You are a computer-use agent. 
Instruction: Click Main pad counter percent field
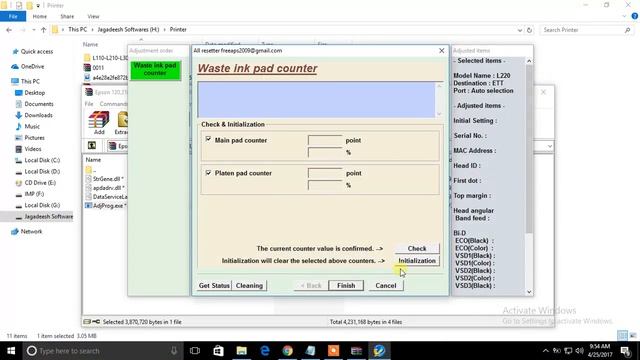325,152
